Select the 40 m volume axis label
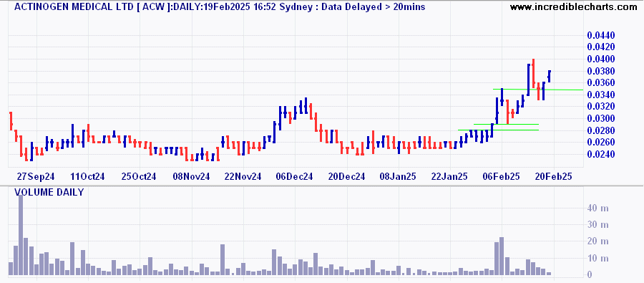644x283 pixels. pos(597,208)
